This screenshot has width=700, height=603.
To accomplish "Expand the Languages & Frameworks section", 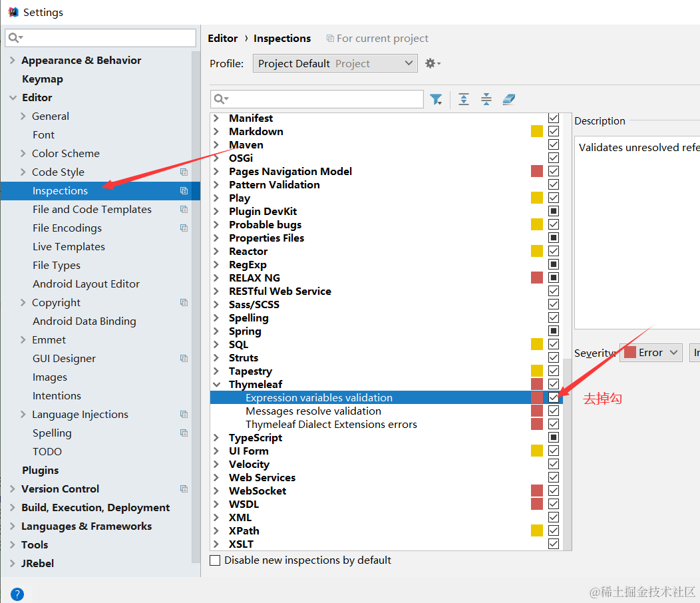I will tap(13, 526).
